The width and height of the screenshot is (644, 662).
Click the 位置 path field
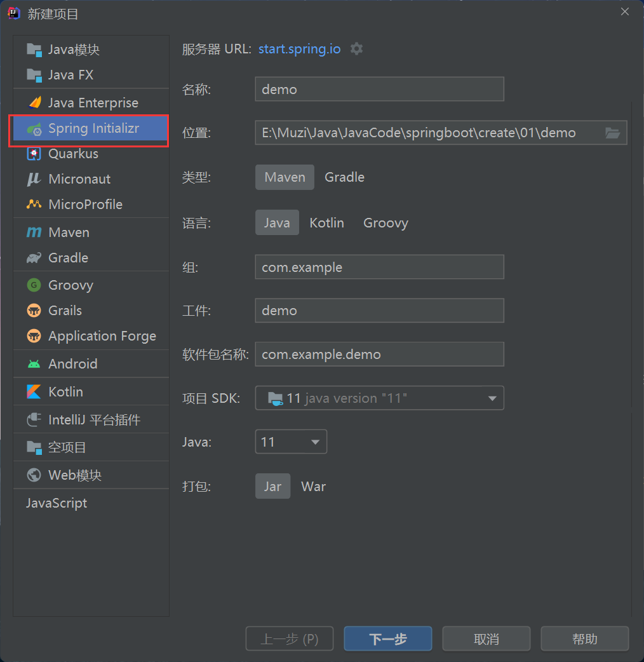click(441, 133)
